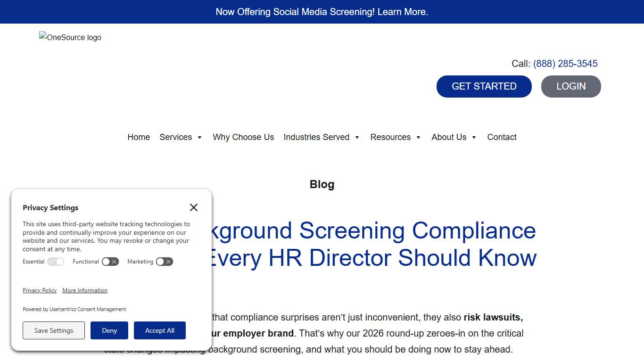Screen dimensions: 644x362
Task: Click the OneSource logo
Action: click(x=70, y=37)
